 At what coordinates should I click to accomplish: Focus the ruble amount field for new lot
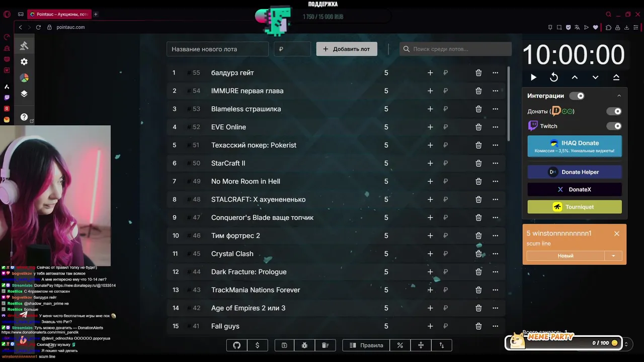click(292, 49)
